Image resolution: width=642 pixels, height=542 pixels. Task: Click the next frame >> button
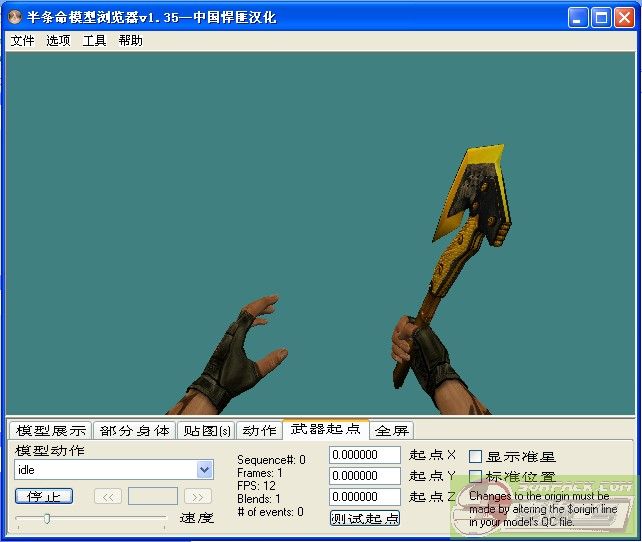pos(198,496)
